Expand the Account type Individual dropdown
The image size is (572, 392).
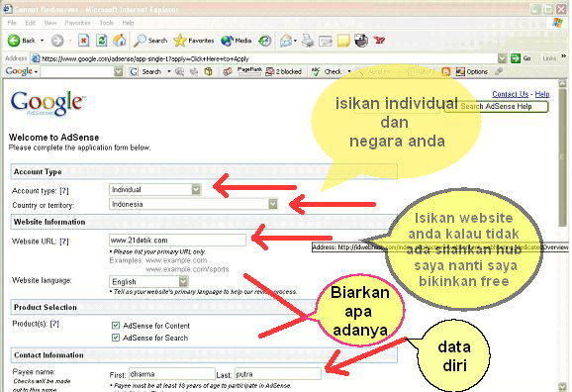coord(196,189)
